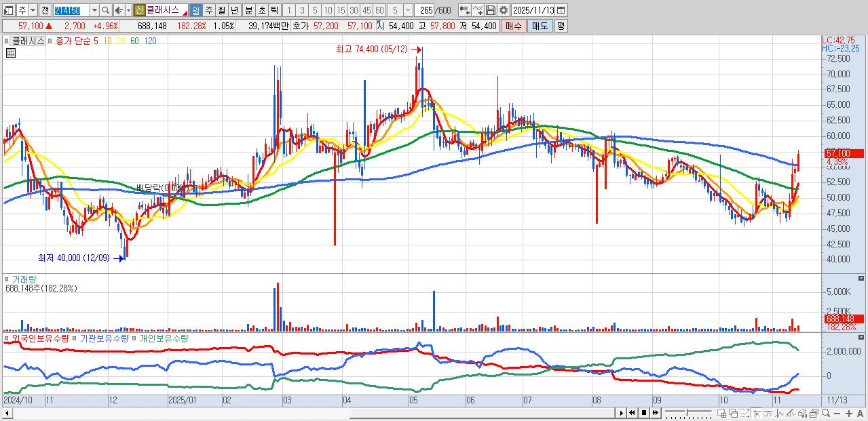Viewport: 868px width, 421px height.
Task: Click the vertical line chart tool icon
Action: [x=779, y=414]
